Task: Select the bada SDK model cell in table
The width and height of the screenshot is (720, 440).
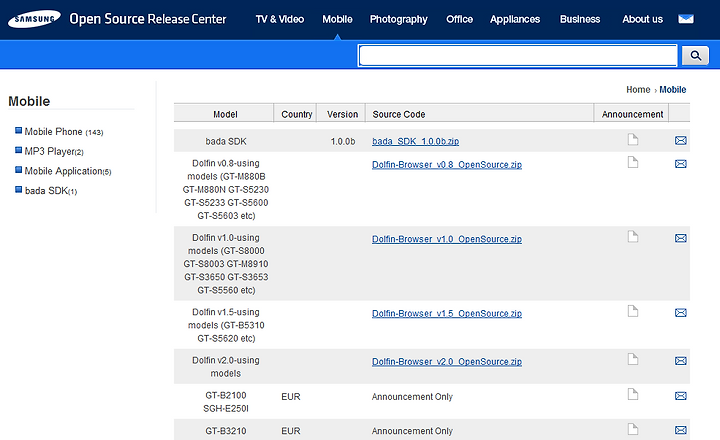Action: (x=225, y=141)
